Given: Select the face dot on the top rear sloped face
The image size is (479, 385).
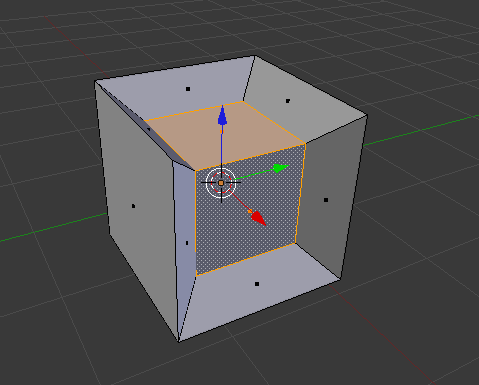Looking at the screenshot, I should 188,89.
